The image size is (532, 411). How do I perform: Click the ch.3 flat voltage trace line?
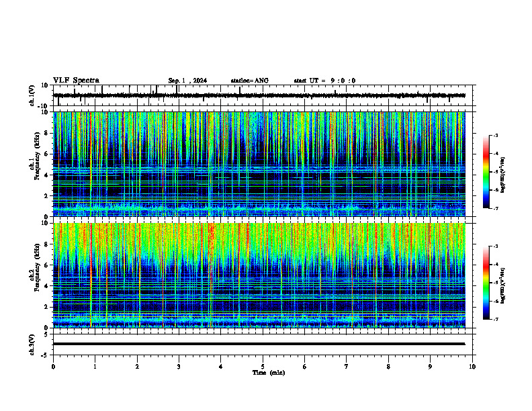pyautogui.click(x=259, y=344)
